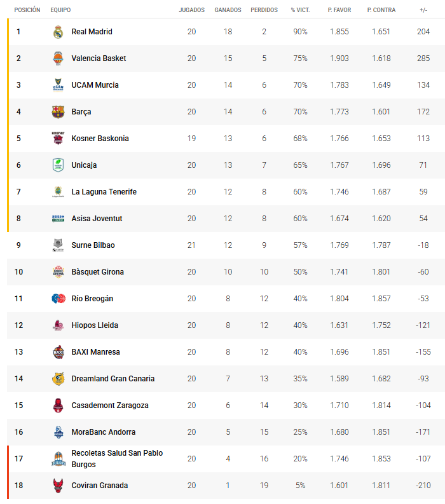Screen dimensions: 445x504
Task: Click the +/- column header
Action: pos(423,10)
